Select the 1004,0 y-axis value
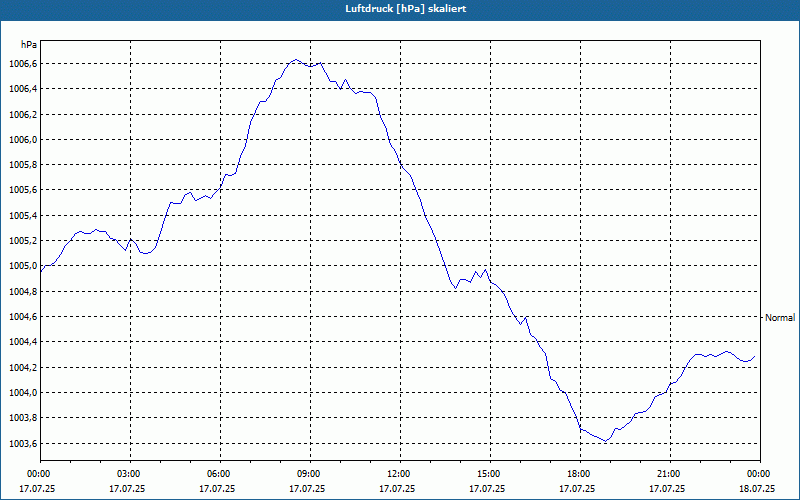 click(23, 393)
